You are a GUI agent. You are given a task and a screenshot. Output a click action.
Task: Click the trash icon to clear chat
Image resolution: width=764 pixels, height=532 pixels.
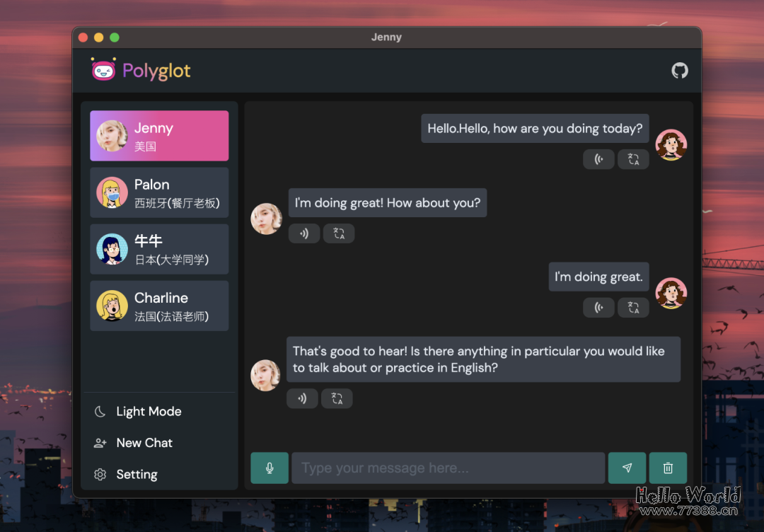point(668,468)
